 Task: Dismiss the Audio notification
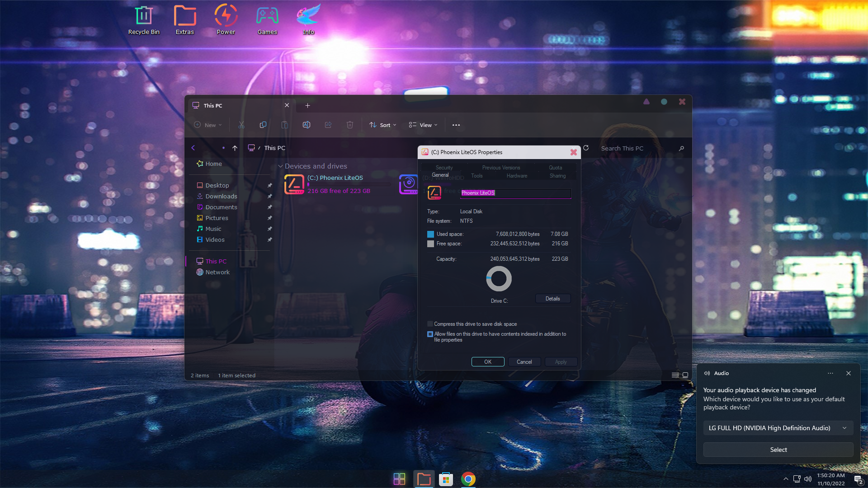pos(849,373)
